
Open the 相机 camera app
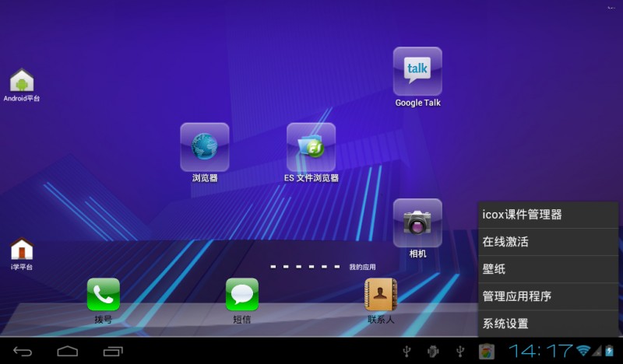[417, 222]
